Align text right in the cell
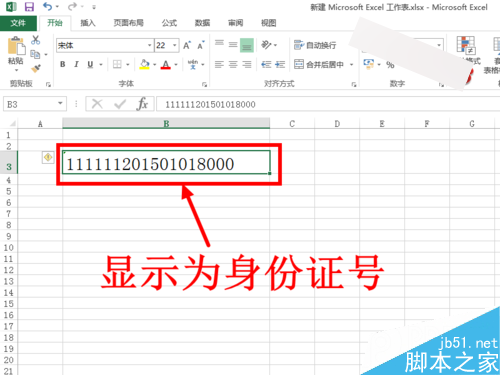The height and width of the screenshot is (375, 500). [x=247, y=64]
